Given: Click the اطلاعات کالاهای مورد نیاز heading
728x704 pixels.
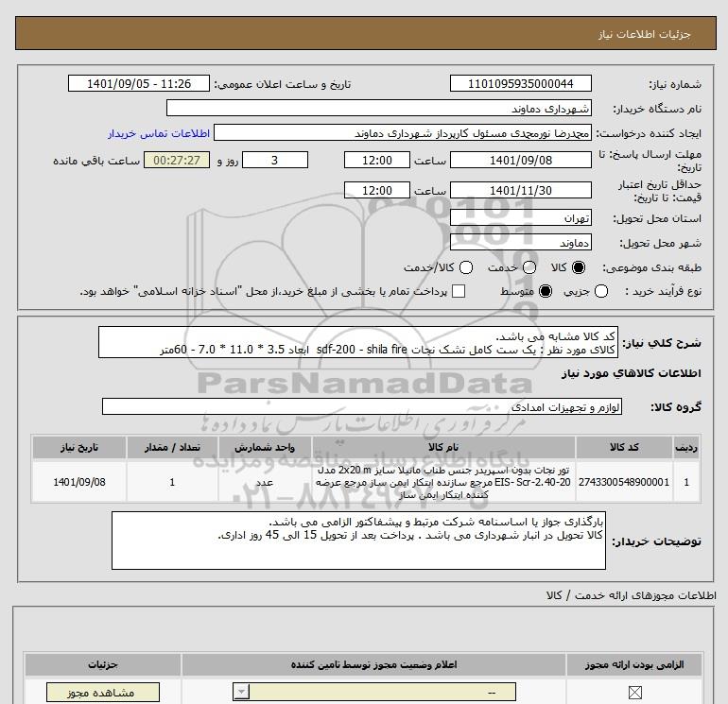Looking at the screenshot, I should [631, 373].
